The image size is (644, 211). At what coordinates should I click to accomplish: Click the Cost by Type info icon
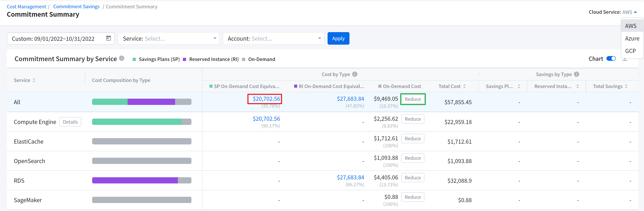[x=354, y=74]
